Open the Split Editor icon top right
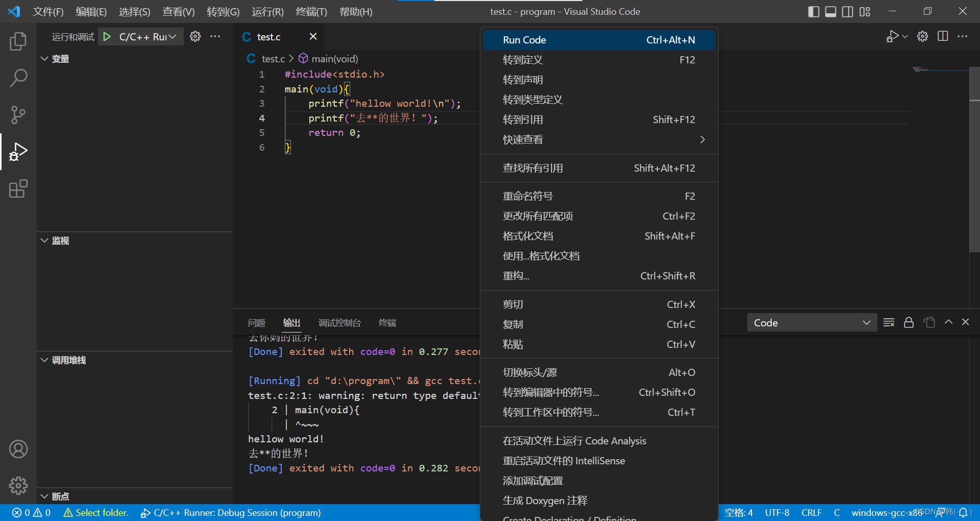 942,36
